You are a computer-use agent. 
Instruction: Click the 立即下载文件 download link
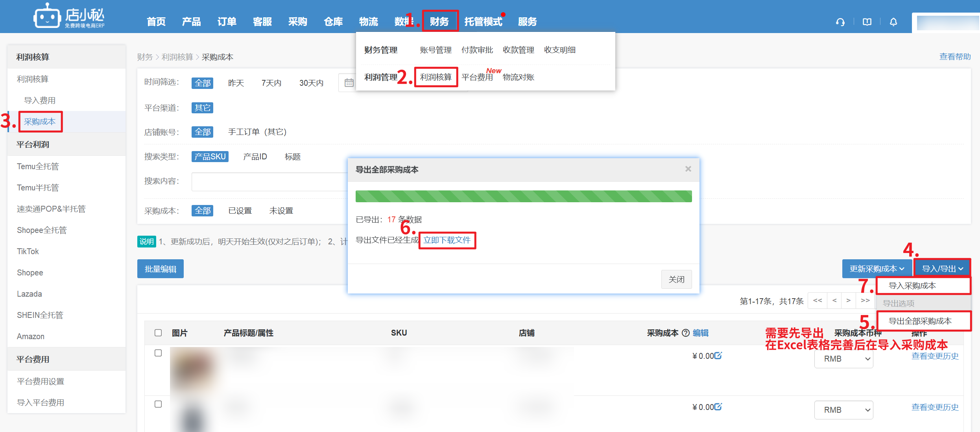[x=447, y=240]
